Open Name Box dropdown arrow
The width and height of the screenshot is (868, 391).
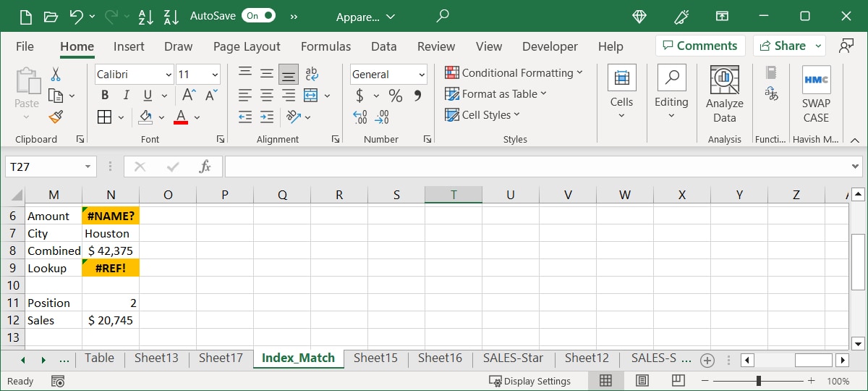tap(88, 167)
